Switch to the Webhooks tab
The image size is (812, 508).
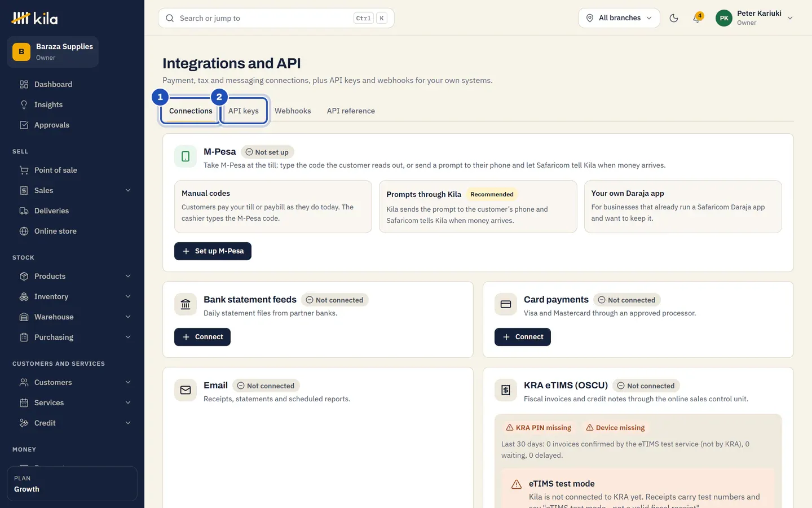point(293,111)
